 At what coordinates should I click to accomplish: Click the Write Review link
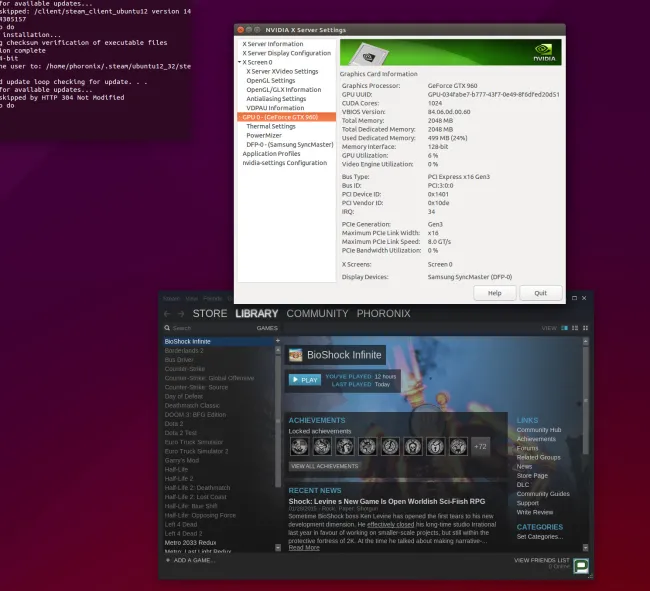pos(535,512)
